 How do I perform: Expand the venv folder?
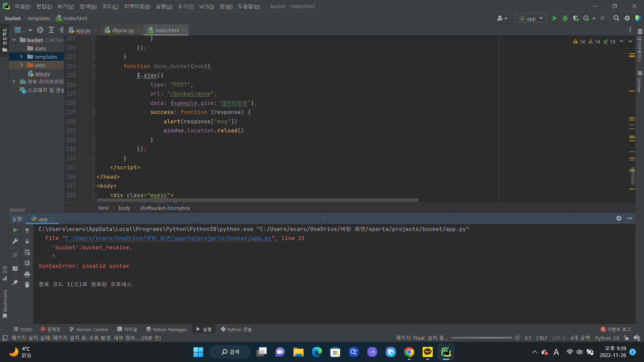click(x=21, y=65)
